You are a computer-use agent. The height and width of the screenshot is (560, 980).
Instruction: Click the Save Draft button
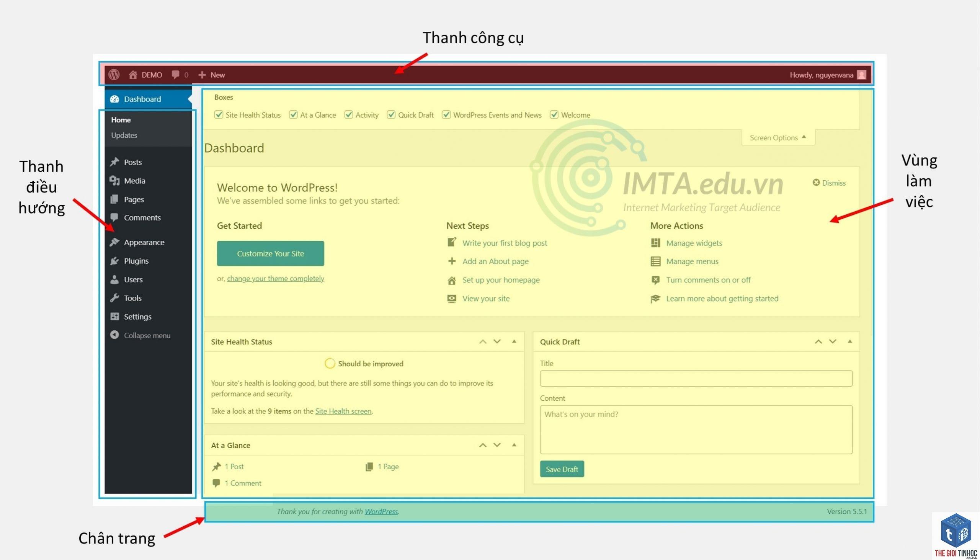click(x=562, y=469)
